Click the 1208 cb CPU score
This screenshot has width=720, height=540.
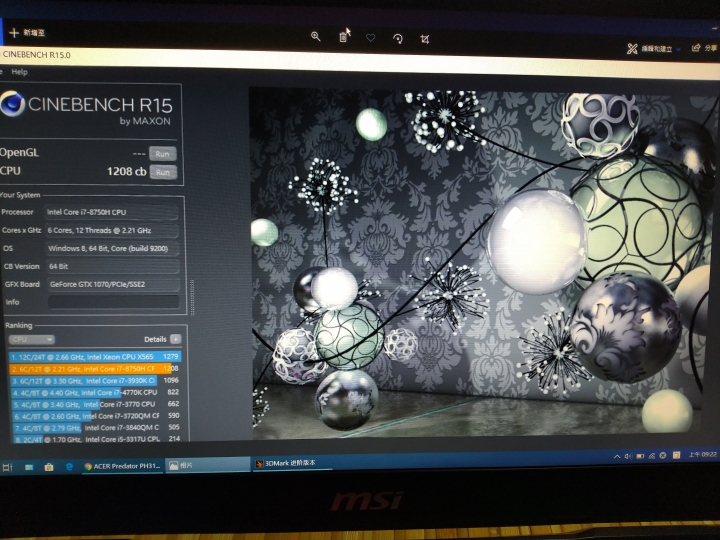127,171
